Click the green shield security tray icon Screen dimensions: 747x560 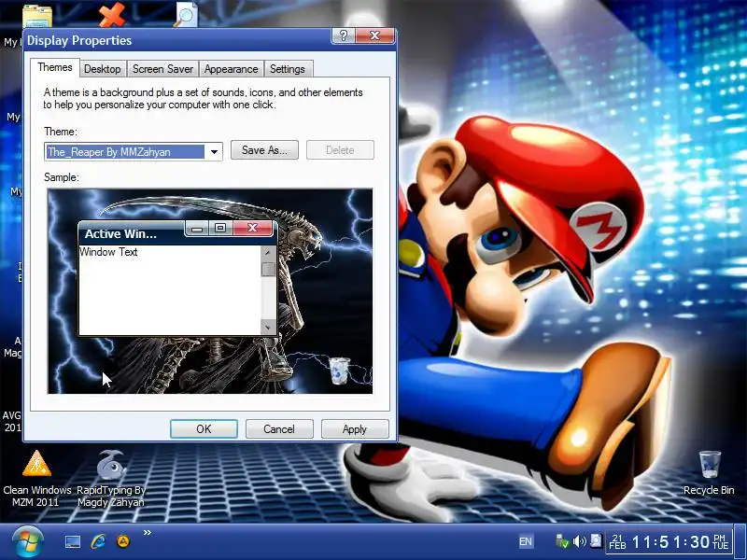click(562, 541)
